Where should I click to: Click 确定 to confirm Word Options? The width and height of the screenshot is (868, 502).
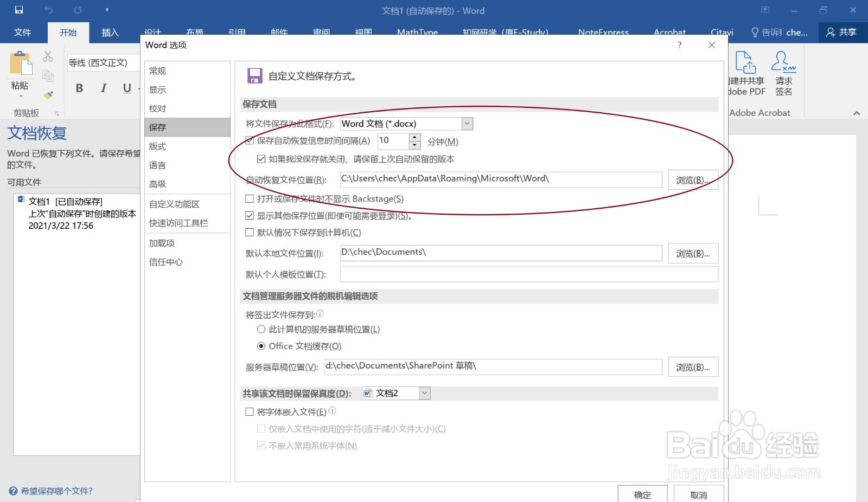pyautogui.click(x=642, y=494)
